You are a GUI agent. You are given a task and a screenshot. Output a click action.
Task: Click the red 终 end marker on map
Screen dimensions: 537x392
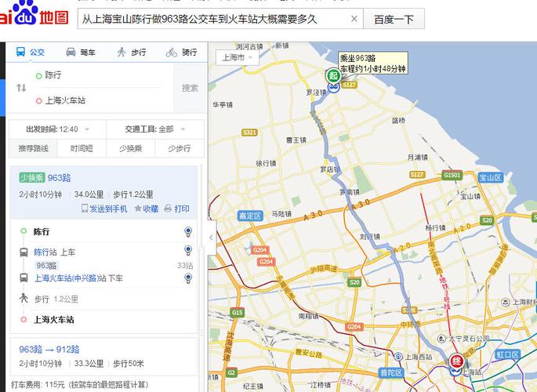(456, 361)
